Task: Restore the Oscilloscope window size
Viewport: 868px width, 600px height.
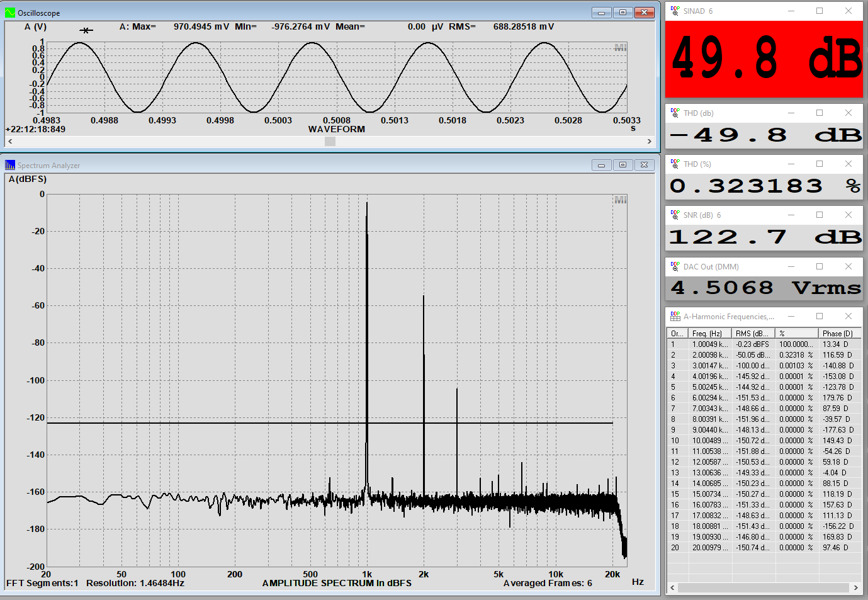Action: coord(623,13)
